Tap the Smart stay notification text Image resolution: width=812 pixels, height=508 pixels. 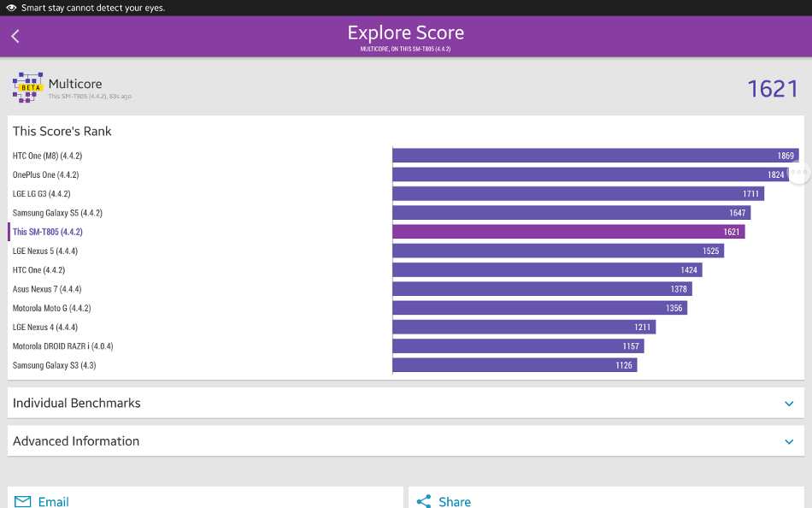[93, 8]
